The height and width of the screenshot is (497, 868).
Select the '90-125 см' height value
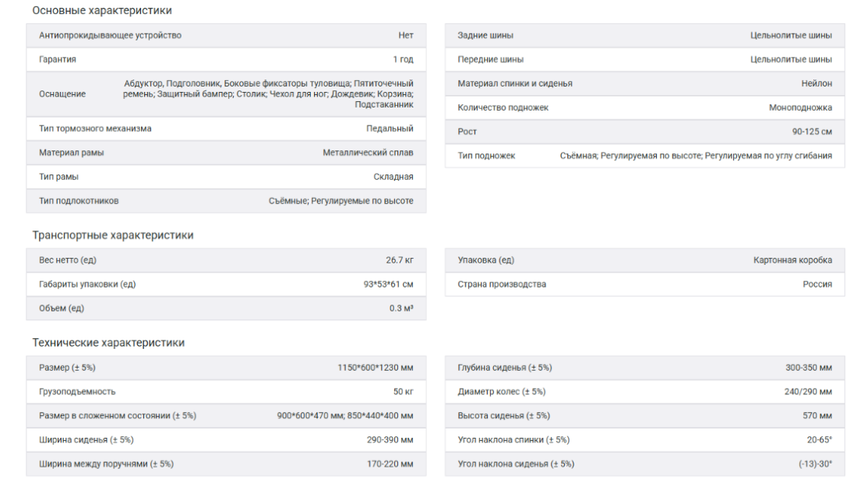[x=812, y=132]
